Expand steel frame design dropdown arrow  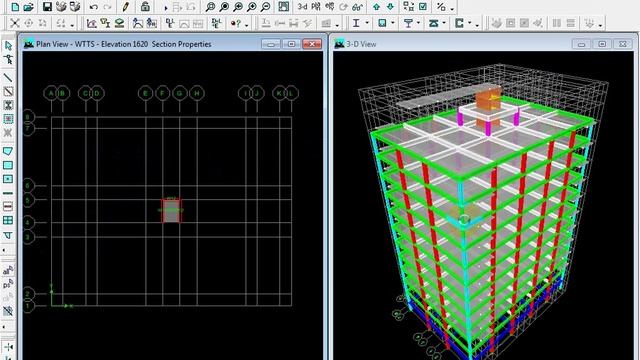pos(367,23)
